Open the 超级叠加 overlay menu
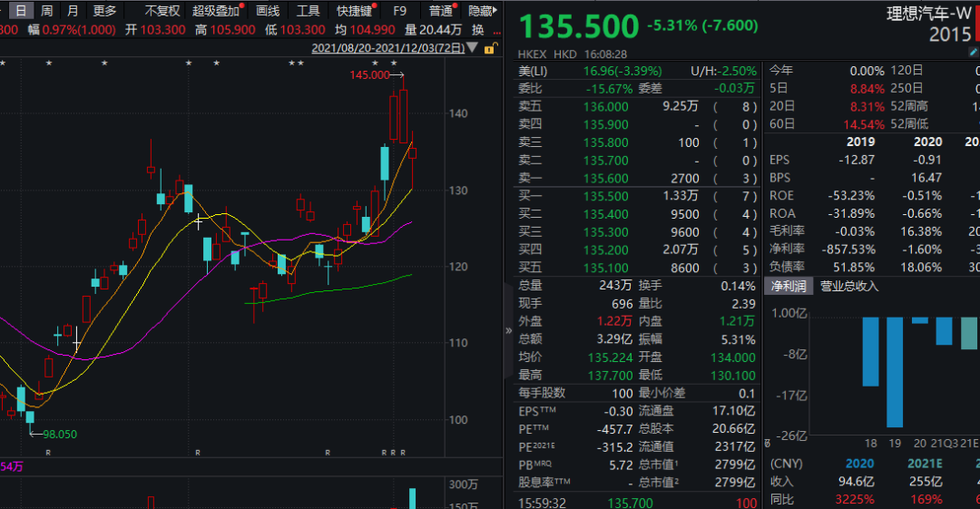Viewport: 980px width, 509px height. (x=216, y=11)
